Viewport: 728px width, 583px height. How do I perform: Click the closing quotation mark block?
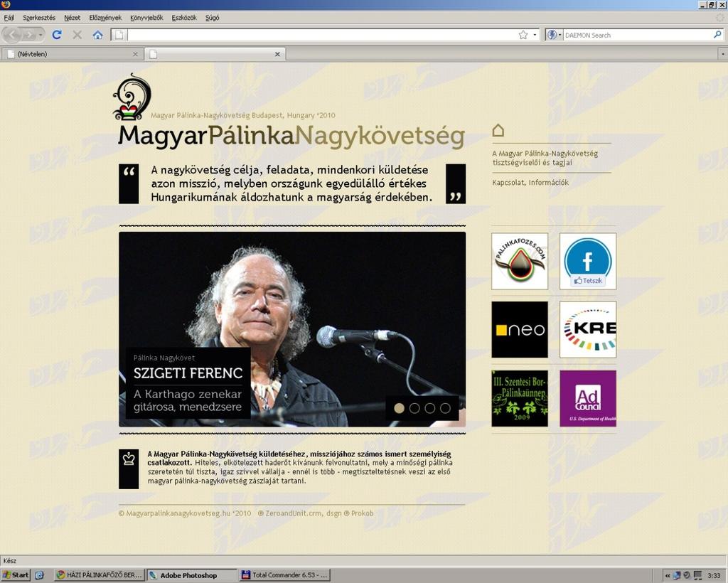(456, 184)
